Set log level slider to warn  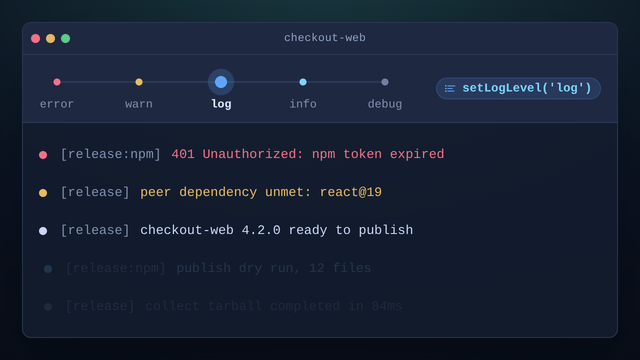139,82
